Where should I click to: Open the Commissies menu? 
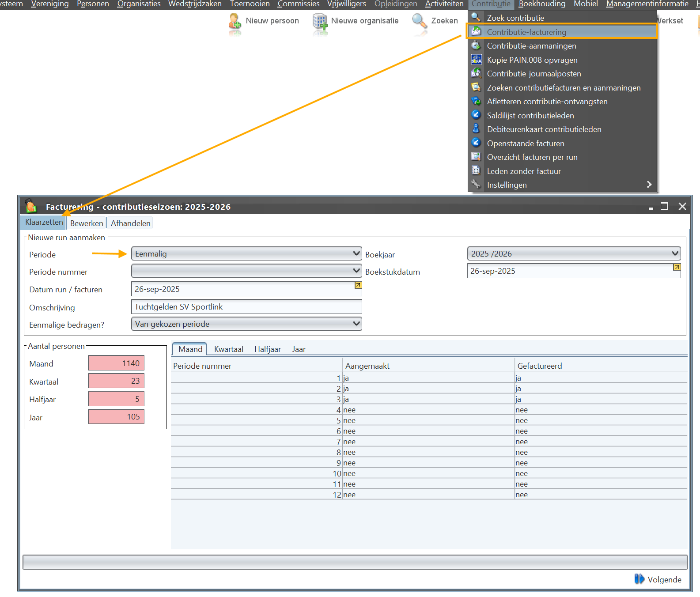point(298,4)
